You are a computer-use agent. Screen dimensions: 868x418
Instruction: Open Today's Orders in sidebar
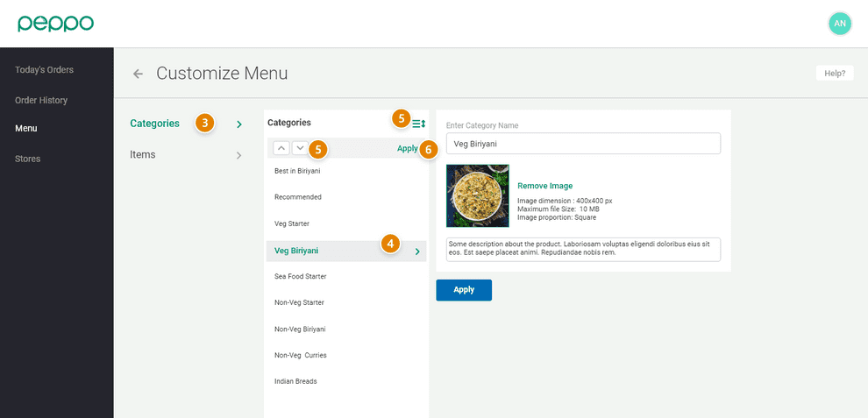[x=44, y=70]
